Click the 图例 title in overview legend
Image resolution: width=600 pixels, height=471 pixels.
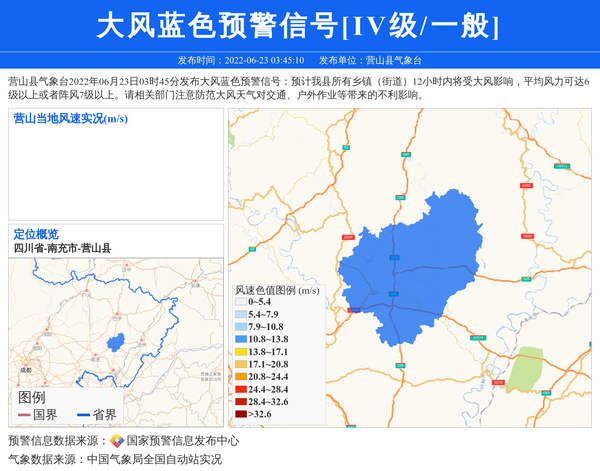tap(32, 398)
